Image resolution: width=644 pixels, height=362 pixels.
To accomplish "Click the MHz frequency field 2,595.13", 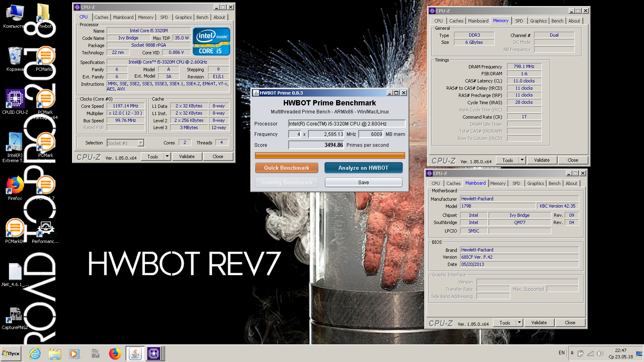I will (326, 134).
